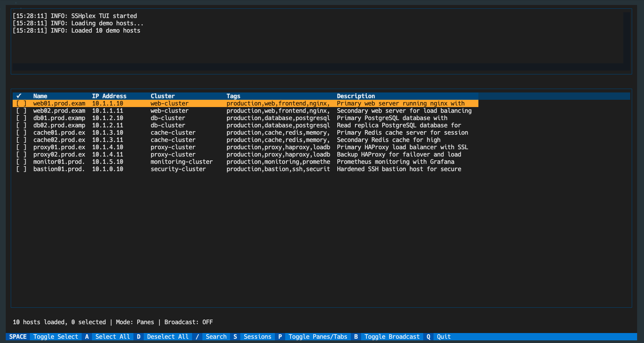Open Search from footer bar
The image size is (644, 343).
[216, 337]
